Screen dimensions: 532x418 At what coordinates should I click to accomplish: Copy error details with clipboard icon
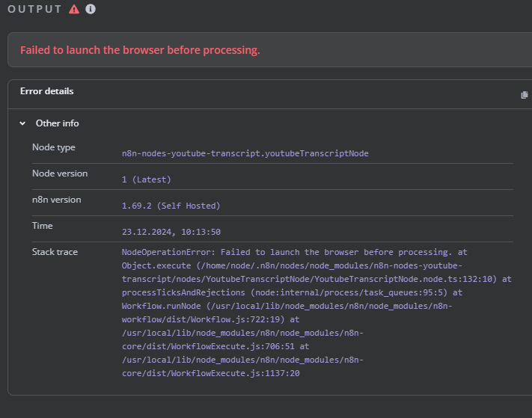[x=525, y=95]
